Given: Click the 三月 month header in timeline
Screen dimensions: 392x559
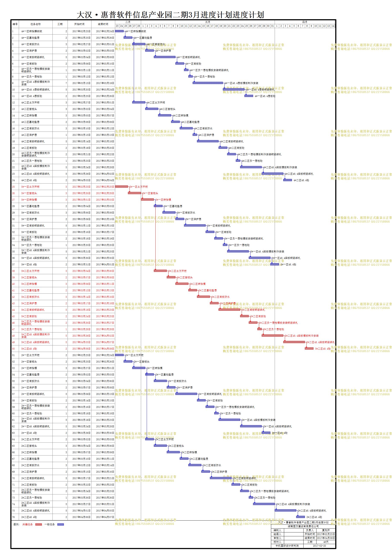Looking at the screenshot, I should click(x=208, y=22).
